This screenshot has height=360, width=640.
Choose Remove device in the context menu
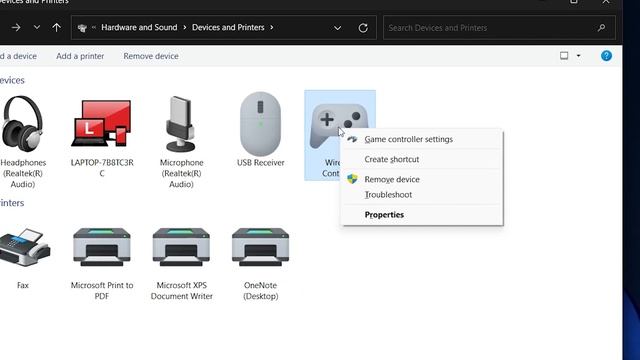coord(422,179)
